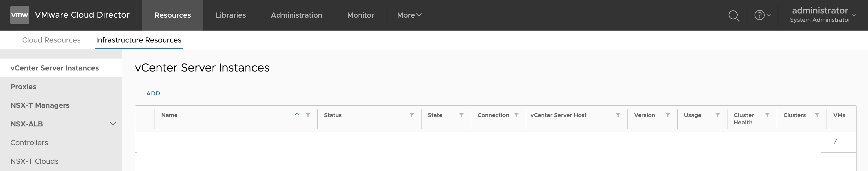Image resolution: width=868 pixels, height=171 pixels.
Task: Go to NSX-T Managers in sidebar
Action: (40, 105)
